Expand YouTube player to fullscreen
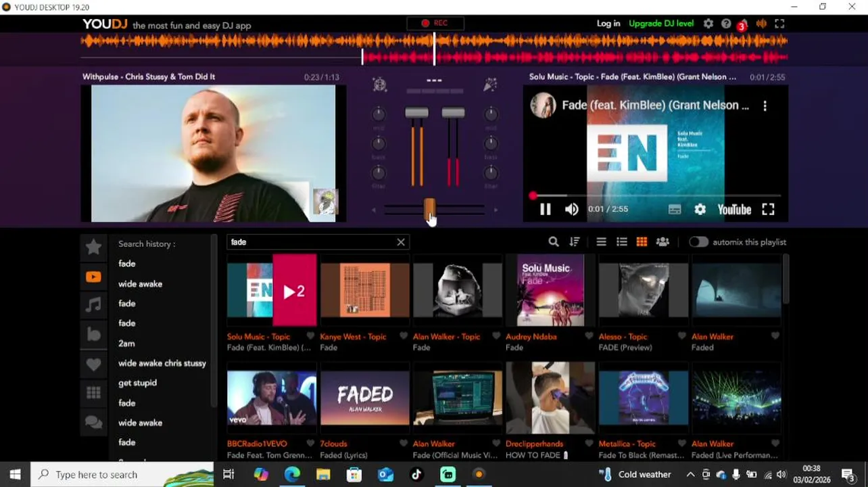The width and height of the screenshot is (868, 487). coord(769,210)
